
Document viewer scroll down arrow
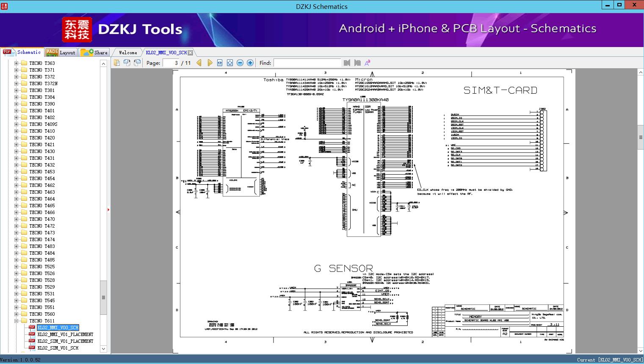tap(641, 350)
